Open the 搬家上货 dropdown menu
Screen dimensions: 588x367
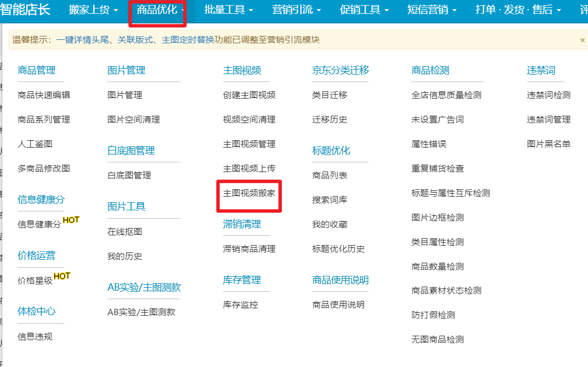[x=93, y=10]
